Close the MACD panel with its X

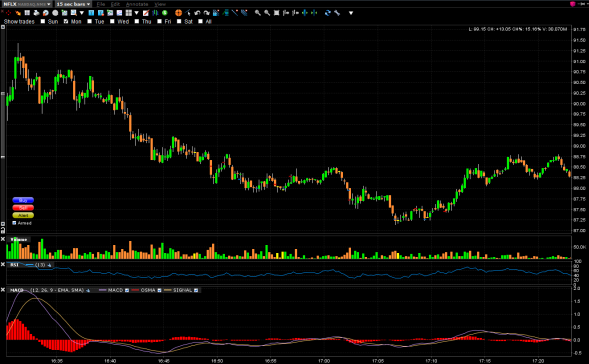[3, 290]
